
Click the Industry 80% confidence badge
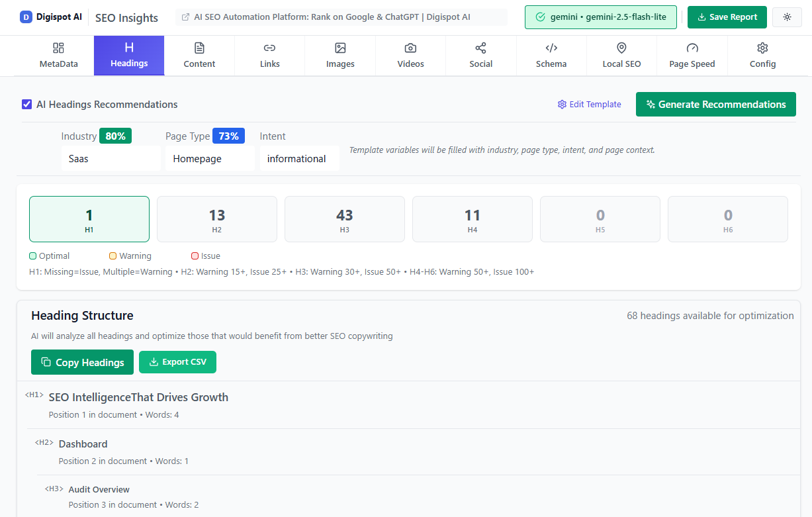(x=115, y=136)
